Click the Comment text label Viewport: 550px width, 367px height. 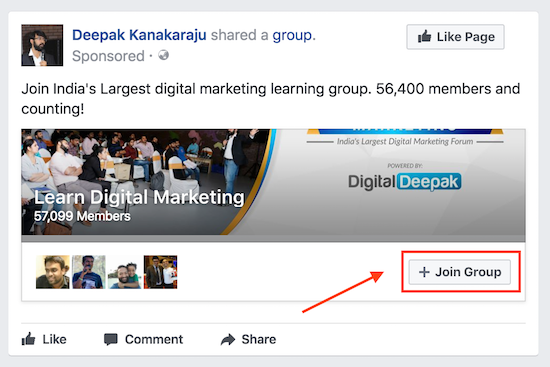[x=154, y=339]
